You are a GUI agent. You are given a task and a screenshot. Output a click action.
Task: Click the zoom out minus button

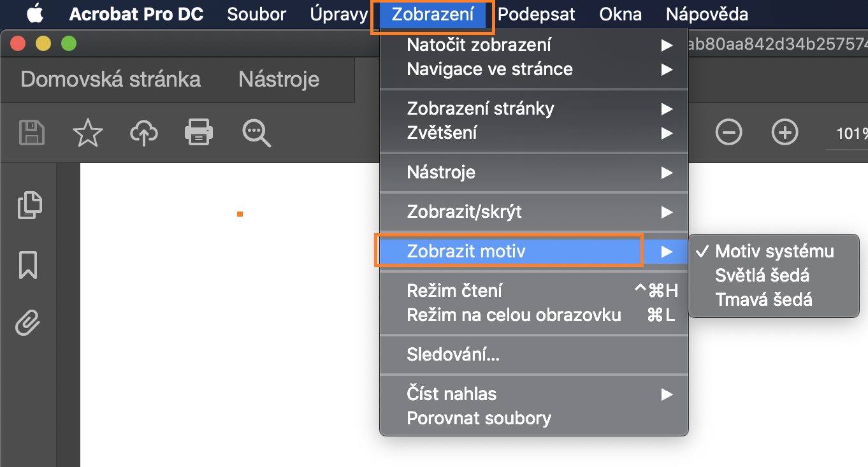pyautogui.click(x=728, y=133)
